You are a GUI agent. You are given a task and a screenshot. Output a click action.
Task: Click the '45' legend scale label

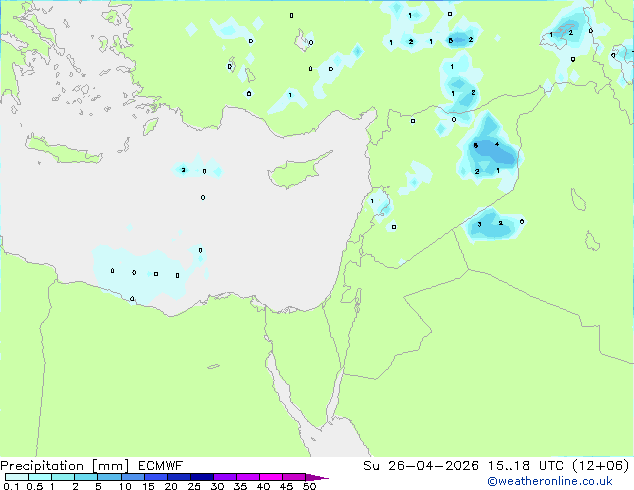(x=286, y=486)
